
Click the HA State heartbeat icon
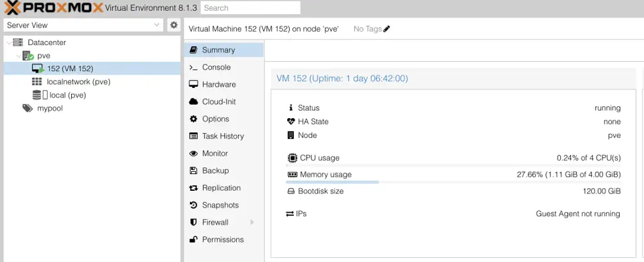[x=290, y=122]
